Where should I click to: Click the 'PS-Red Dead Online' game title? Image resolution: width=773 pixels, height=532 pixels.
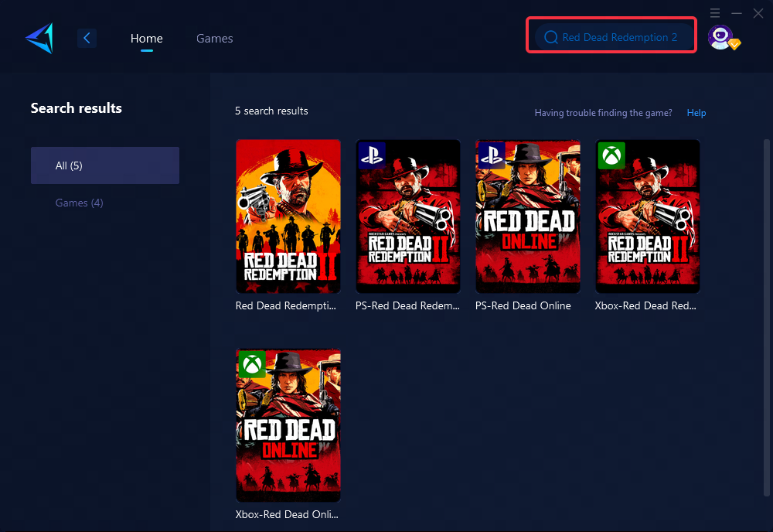point(523,305)
